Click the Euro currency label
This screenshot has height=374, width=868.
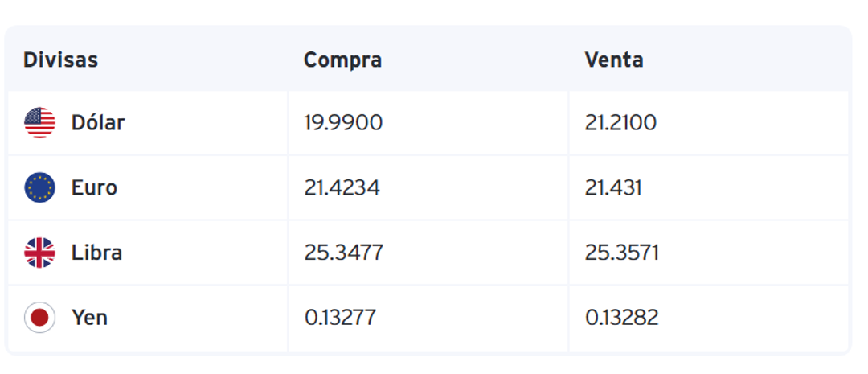[x=94, y=188]
